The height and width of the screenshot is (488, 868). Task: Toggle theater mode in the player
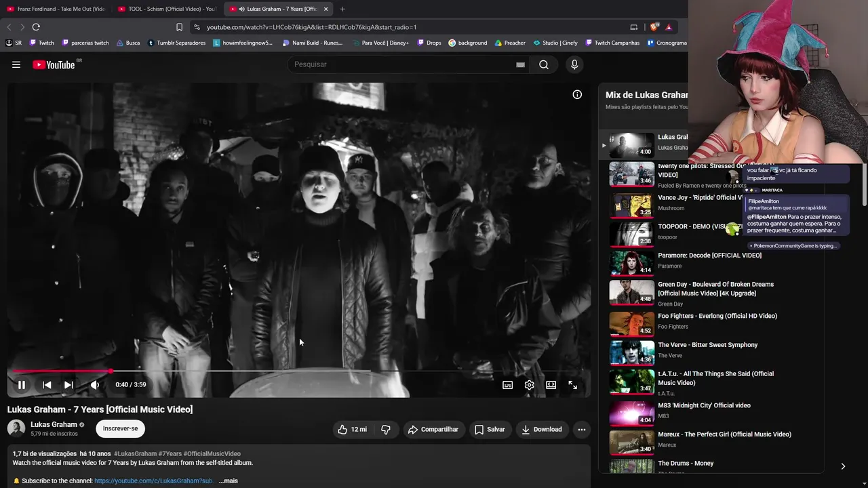pos(551,385)
